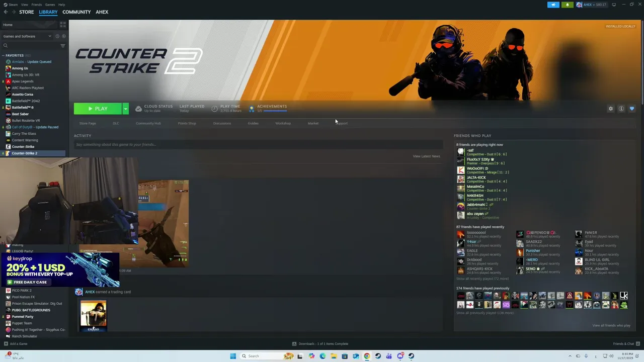Click 'Show all recently played' link
The height and width of the screenshot is (362, 644).
482,279
